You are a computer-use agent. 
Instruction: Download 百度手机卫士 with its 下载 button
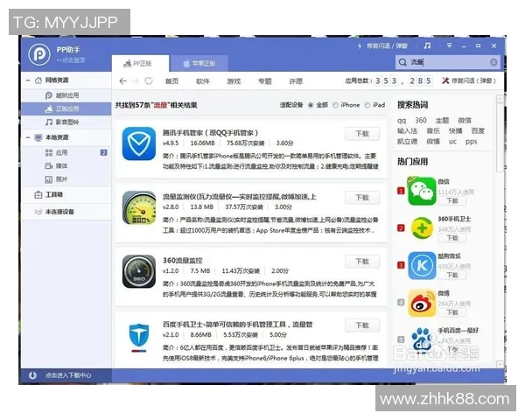pos(362,325)
